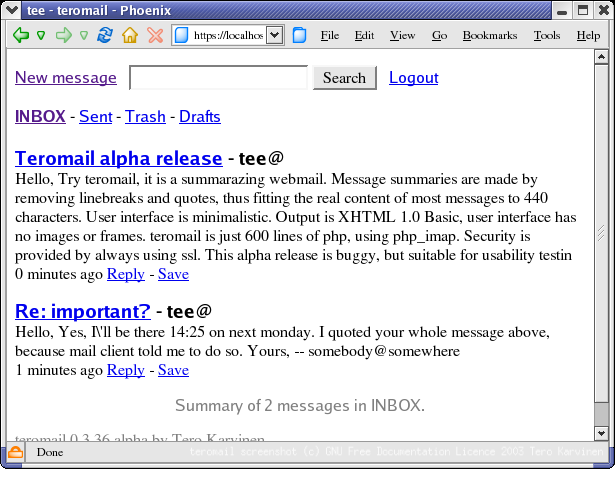615x480 pixels.
Task: Click the Forward arrow icon
Action: pos(64,35)
